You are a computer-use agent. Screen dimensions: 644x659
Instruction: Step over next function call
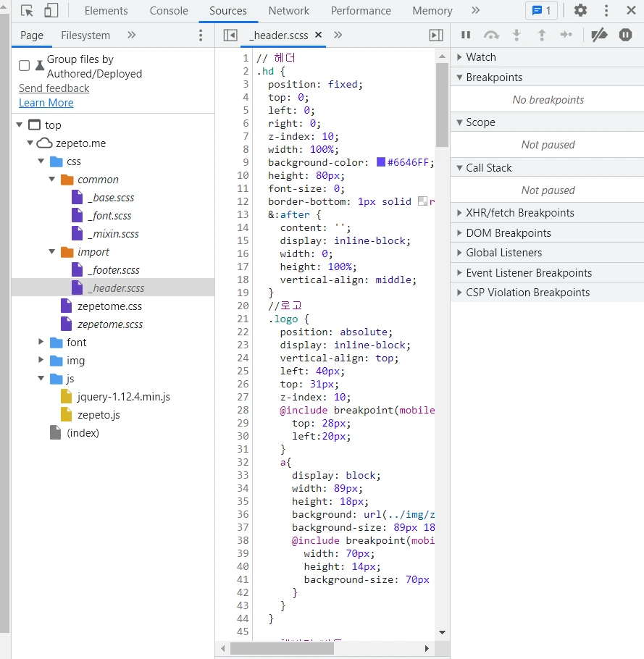click(x=491, y=35)
